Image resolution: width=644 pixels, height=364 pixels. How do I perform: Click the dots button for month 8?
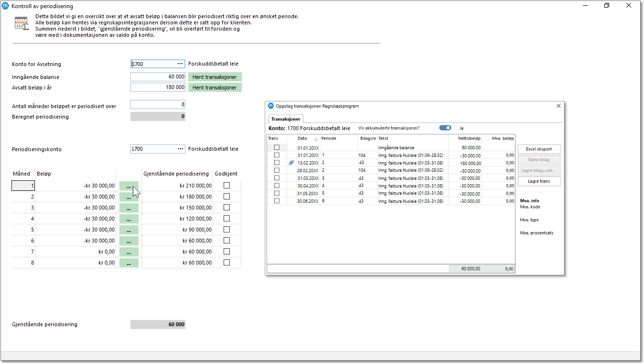[129, 263]
